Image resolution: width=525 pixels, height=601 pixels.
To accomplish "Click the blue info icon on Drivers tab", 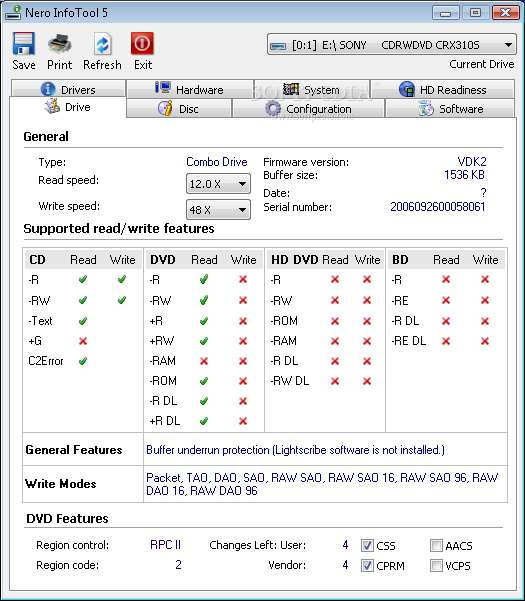I will click(x=48, y=89).
